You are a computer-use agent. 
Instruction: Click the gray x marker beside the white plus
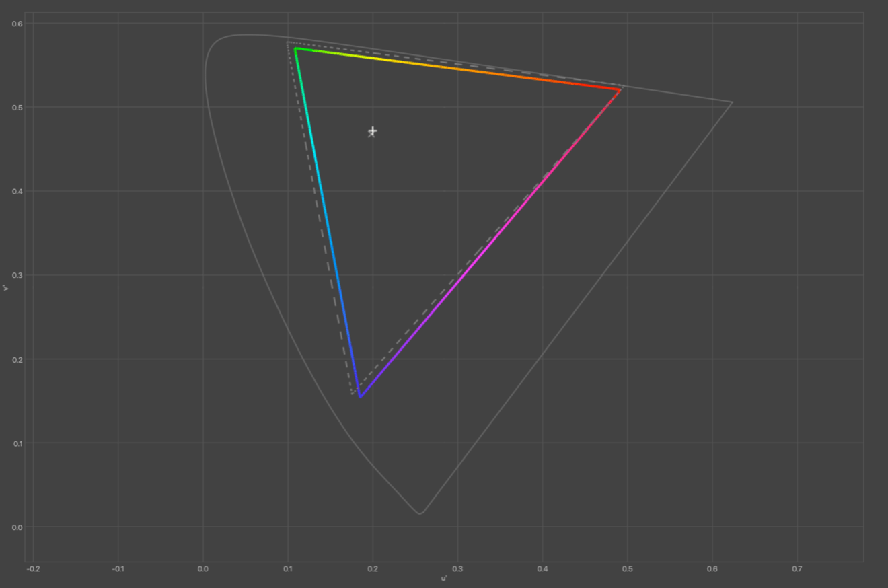pyautogui.click(x=371, y=135)
